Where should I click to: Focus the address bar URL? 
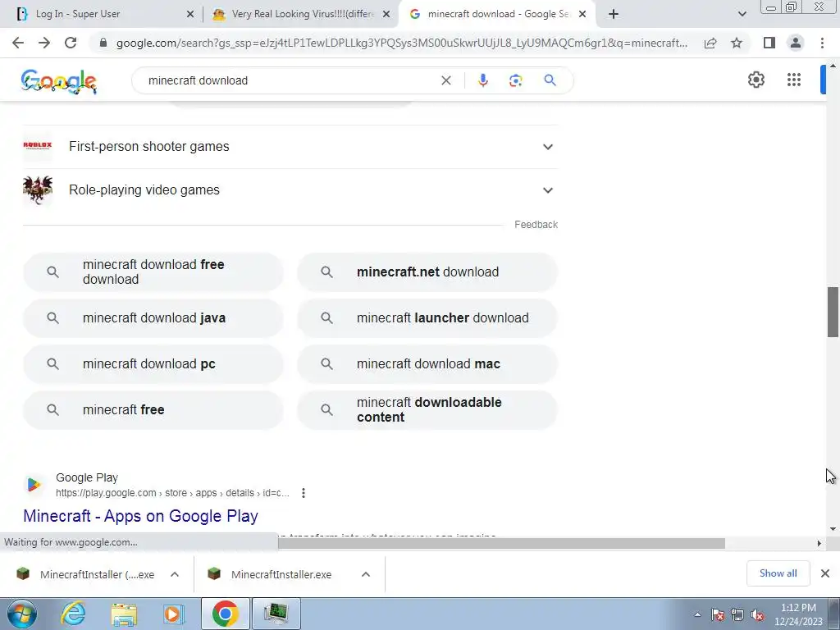(402, 43)
